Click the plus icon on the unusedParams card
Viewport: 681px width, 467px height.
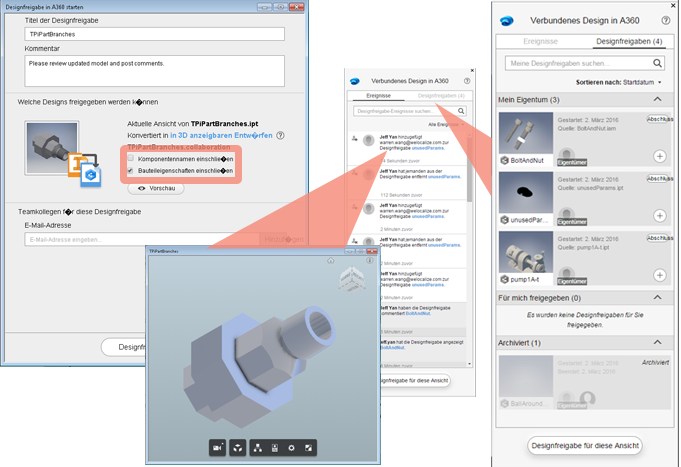coord(659,215)
